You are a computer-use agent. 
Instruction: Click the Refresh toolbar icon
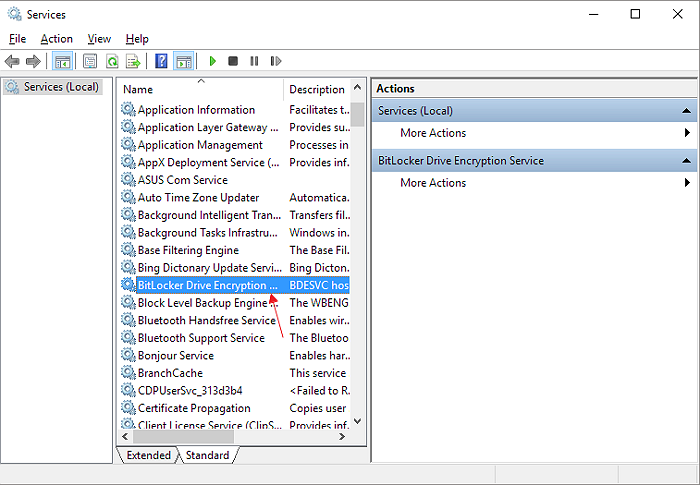click(x=112, y=62)
